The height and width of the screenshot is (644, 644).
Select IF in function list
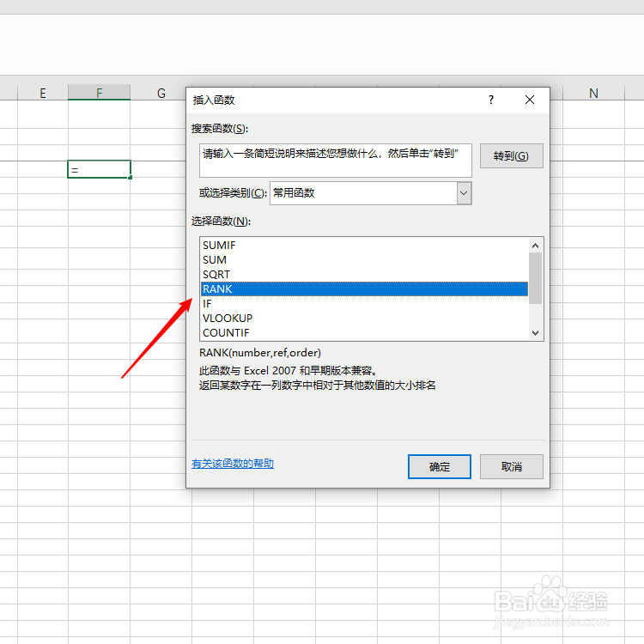(x=364, y=303)
